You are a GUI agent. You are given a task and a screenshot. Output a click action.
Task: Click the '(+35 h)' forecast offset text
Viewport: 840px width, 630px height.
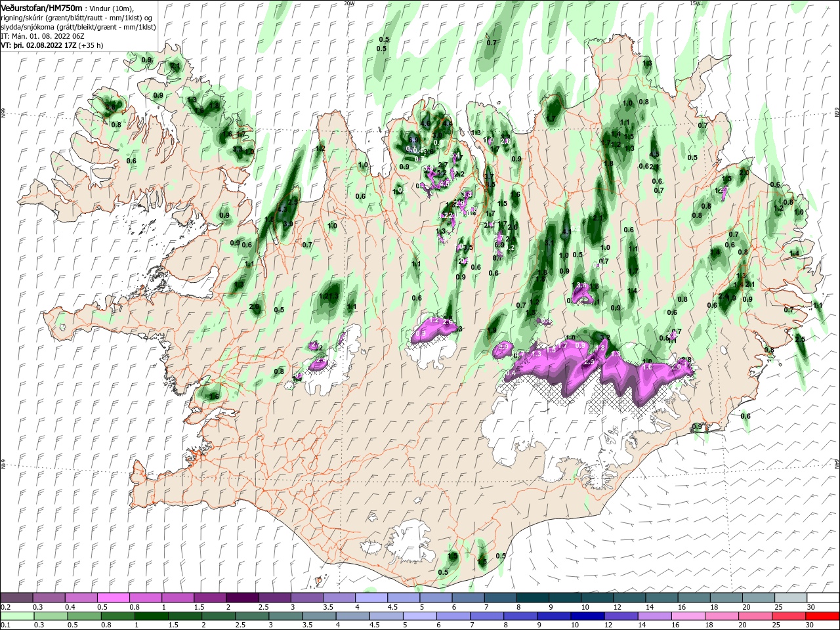(x=91, y=45)
